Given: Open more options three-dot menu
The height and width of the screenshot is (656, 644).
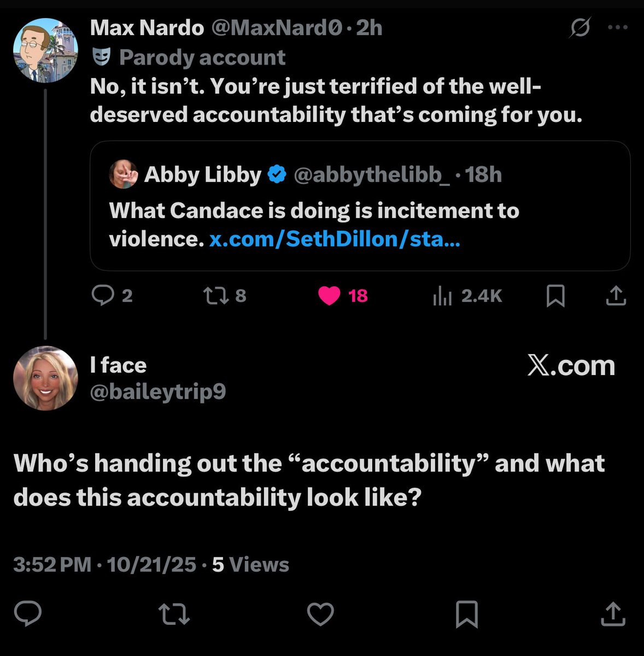Looking at the screenshot, I should click(618, 27).
